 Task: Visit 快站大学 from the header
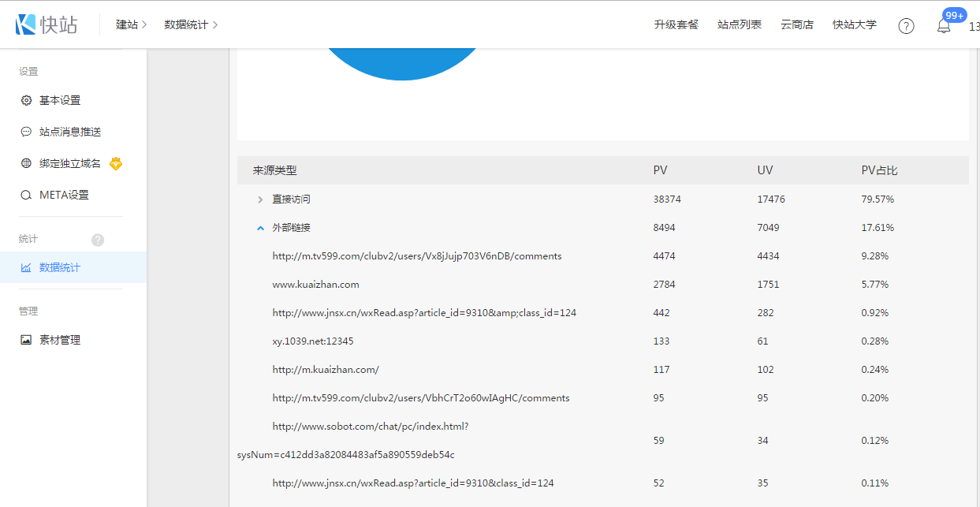pos(854,25)
